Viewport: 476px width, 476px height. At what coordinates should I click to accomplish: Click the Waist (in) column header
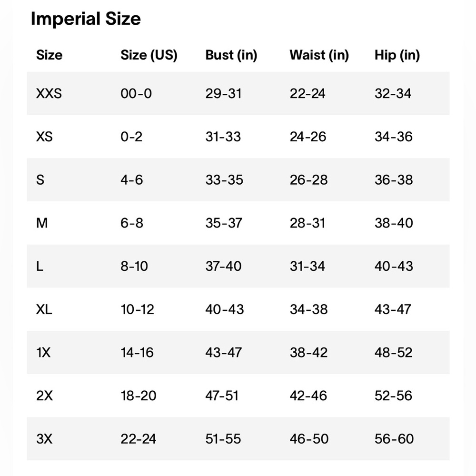pyautogui.click(x=319, y=55)
